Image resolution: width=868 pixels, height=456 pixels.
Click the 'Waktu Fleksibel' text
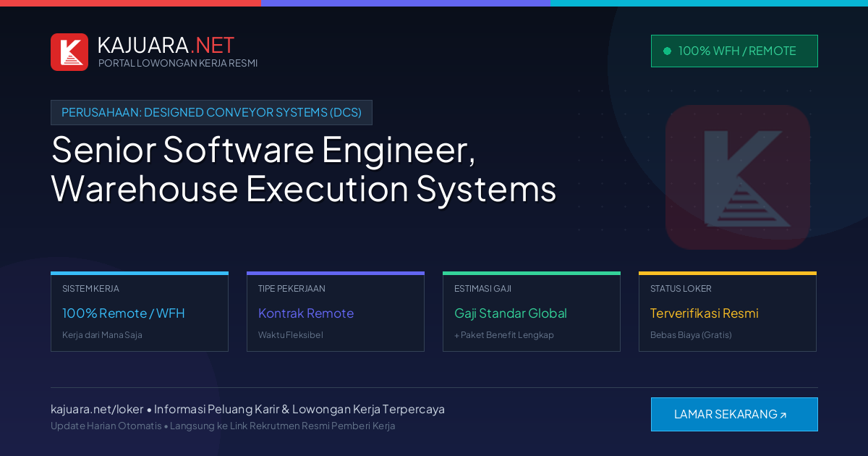291,335
